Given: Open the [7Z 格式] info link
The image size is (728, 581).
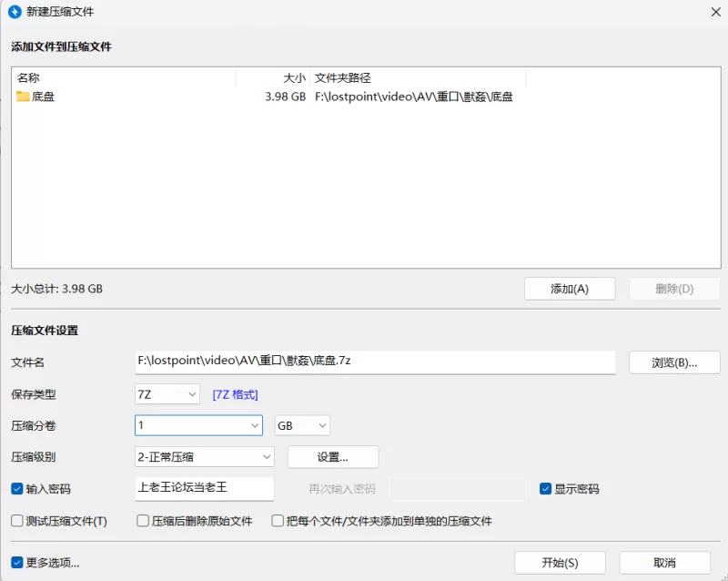Looking at the screenshot, I should [x=235, y=394].
